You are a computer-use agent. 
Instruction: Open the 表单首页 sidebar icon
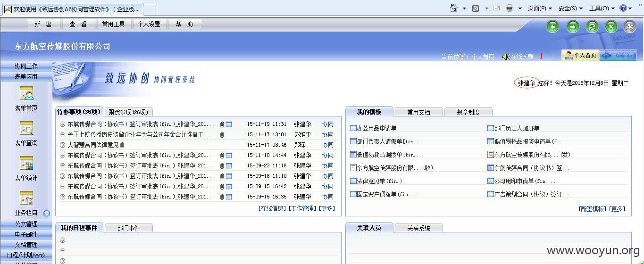click(26, 93)
